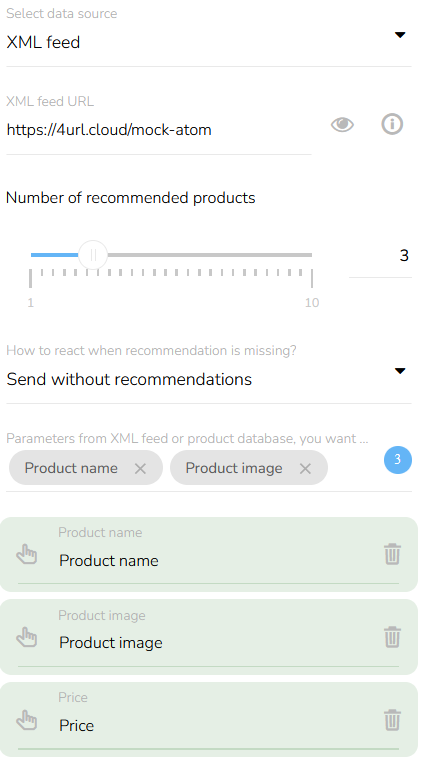This screenshot has width=421, height=763.
Task: Grab the Price row drag handle
Action: coord(27,720)
